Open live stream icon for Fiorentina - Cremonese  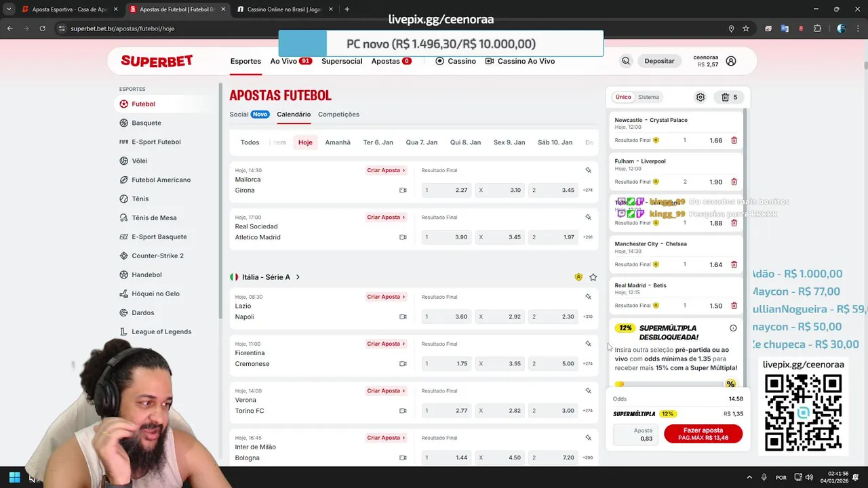click(403, 364)
